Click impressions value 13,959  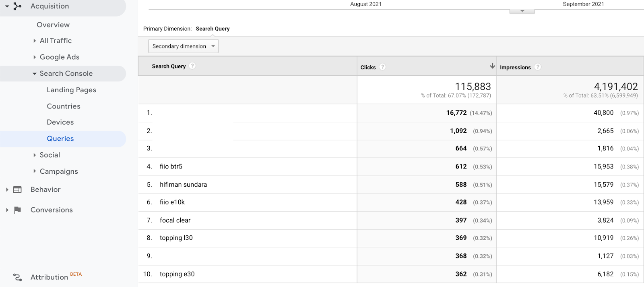[x=604, y=202]
